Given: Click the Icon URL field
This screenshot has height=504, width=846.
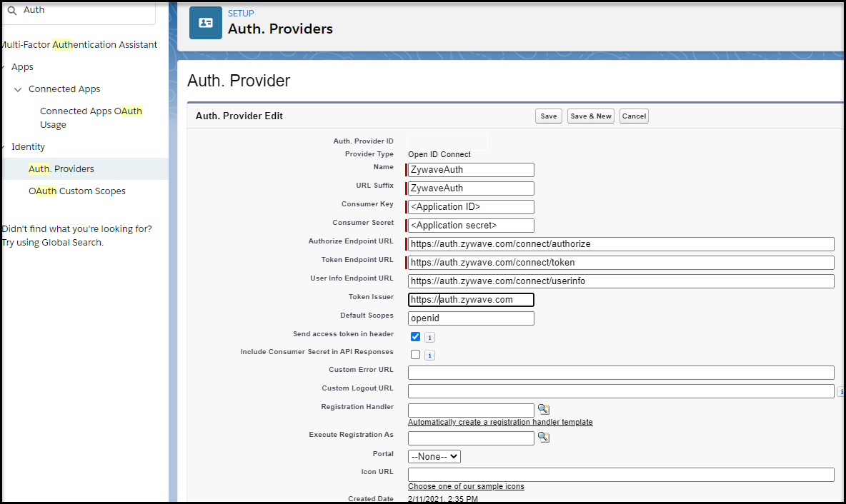Looking at the screenshot, I should pyautogui.click(x=621, y=474).
